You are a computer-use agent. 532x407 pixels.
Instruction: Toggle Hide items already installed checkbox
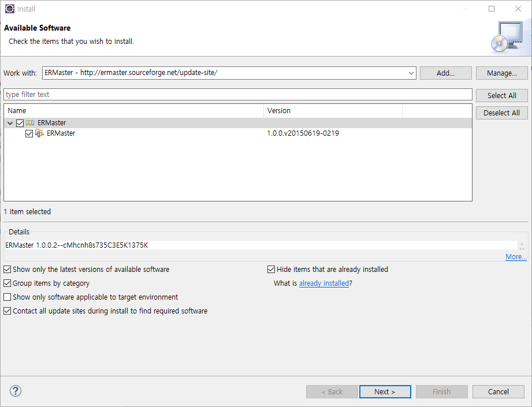(271, 269)
